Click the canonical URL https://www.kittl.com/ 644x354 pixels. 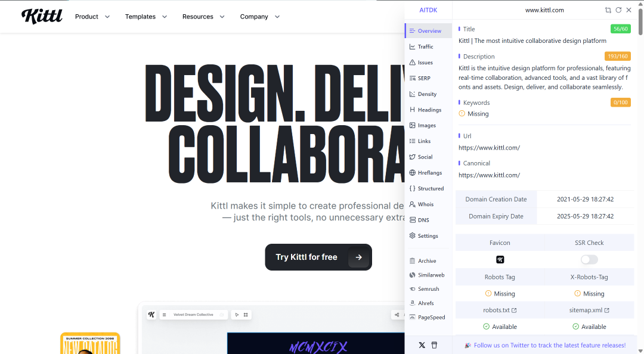489,175
